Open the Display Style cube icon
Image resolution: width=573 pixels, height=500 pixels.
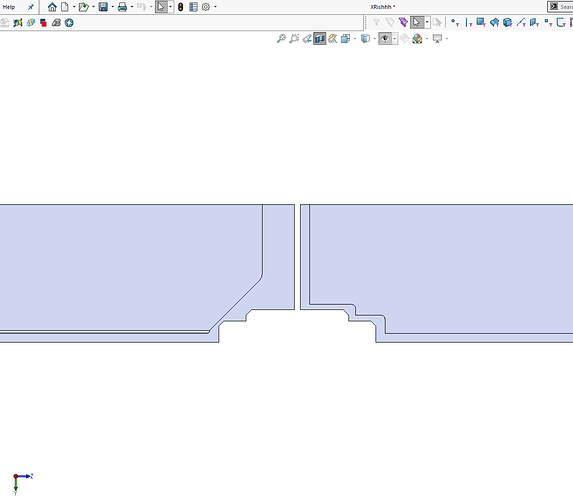click(365, 38)
